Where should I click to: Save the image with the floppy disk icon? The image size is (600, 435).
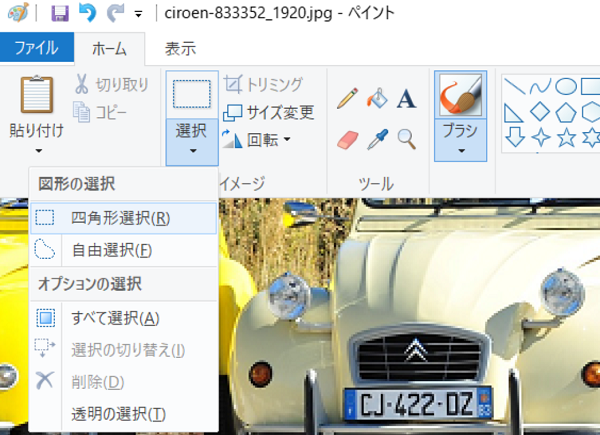click(60, 13)
